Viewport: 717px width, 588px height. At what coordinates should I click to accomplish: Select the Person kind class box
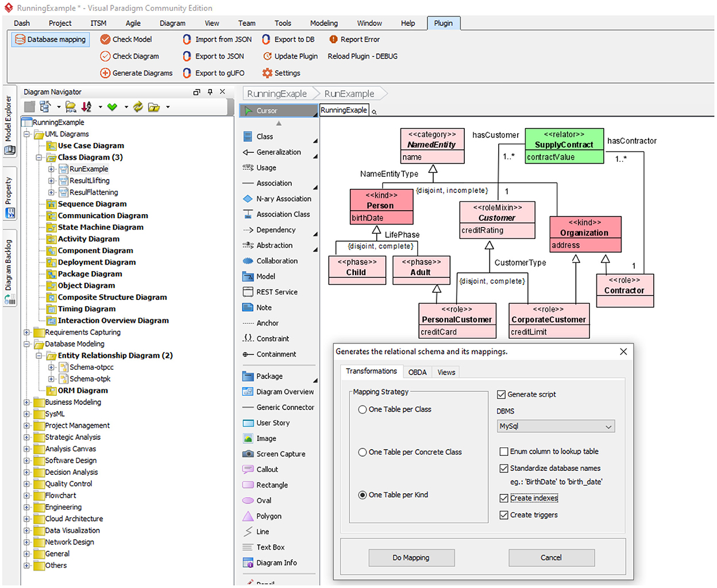pos(381,207)
